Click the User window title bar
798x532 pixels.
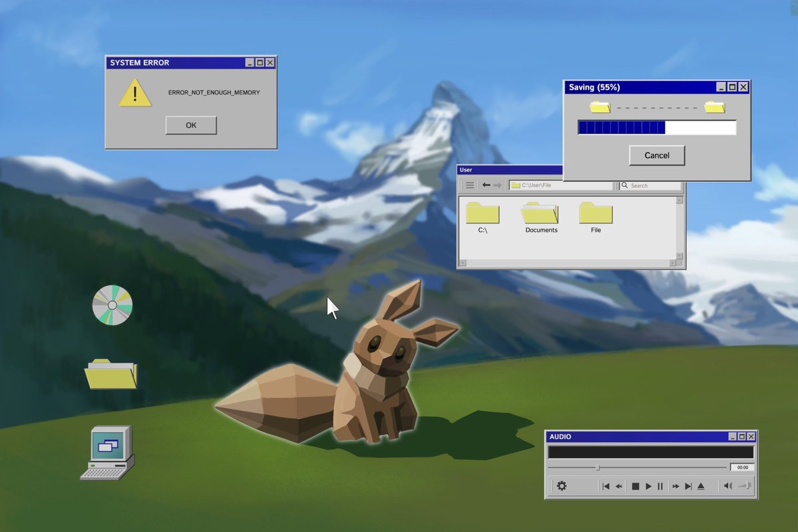coord(510,170)
